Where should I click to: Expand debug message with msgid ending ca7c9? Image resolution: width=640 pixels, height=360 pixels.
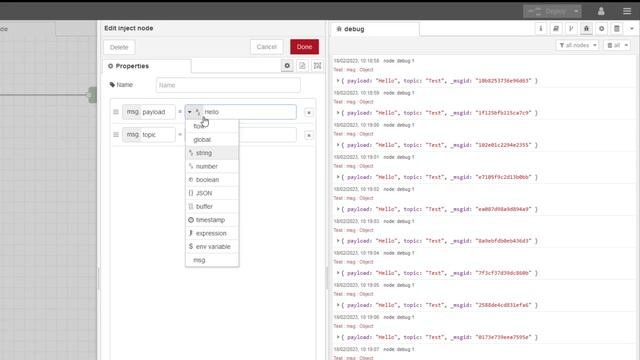[338, 113]
